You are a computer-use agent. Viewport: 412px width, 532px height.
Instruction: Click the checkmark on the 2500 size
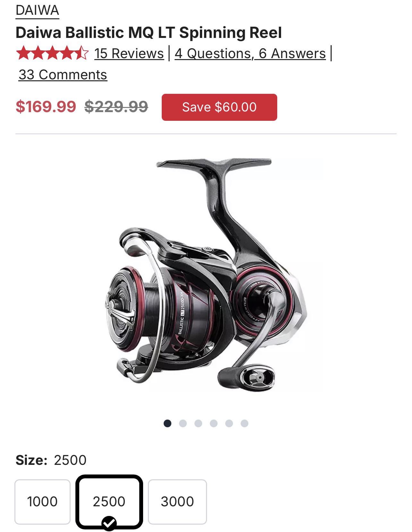tap(109, 524)
